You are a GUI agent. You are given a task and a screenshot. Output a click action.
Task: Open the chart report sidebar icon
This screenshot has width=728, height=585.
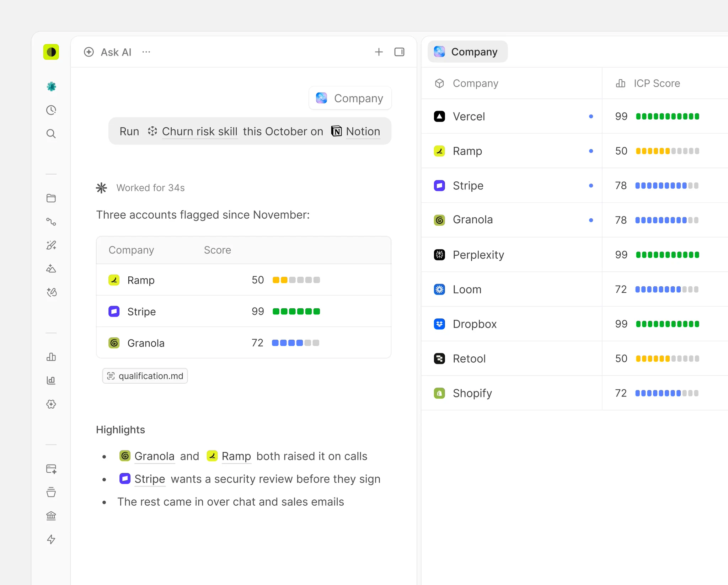click(x=51, y=380)
